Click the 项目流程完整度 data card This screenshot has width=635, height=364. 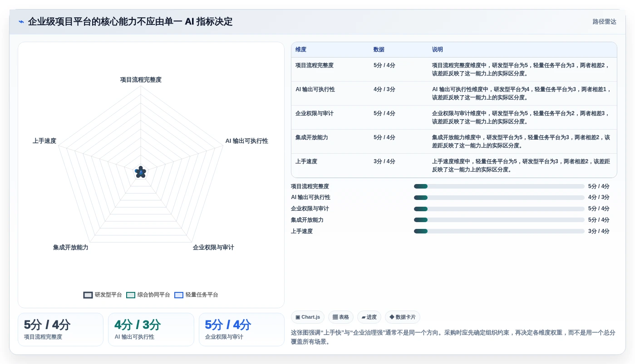coord(60,330)
